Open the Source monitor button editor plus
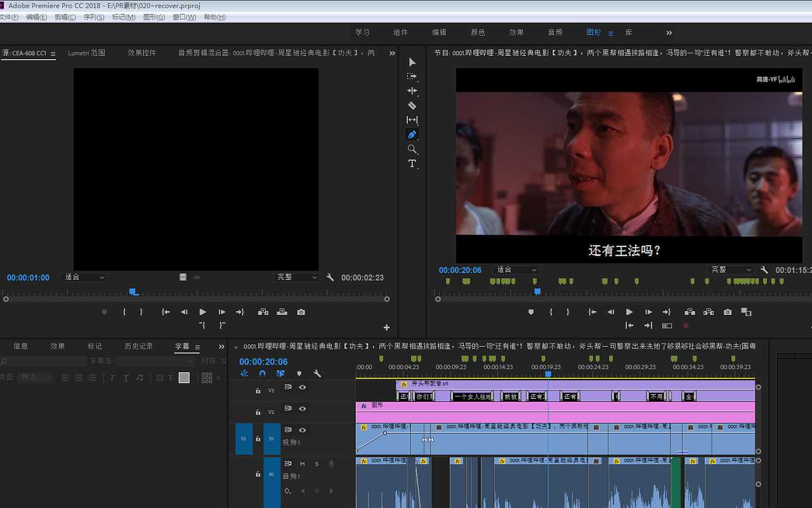This screenshot has width=812, height=508. [386, 328]
